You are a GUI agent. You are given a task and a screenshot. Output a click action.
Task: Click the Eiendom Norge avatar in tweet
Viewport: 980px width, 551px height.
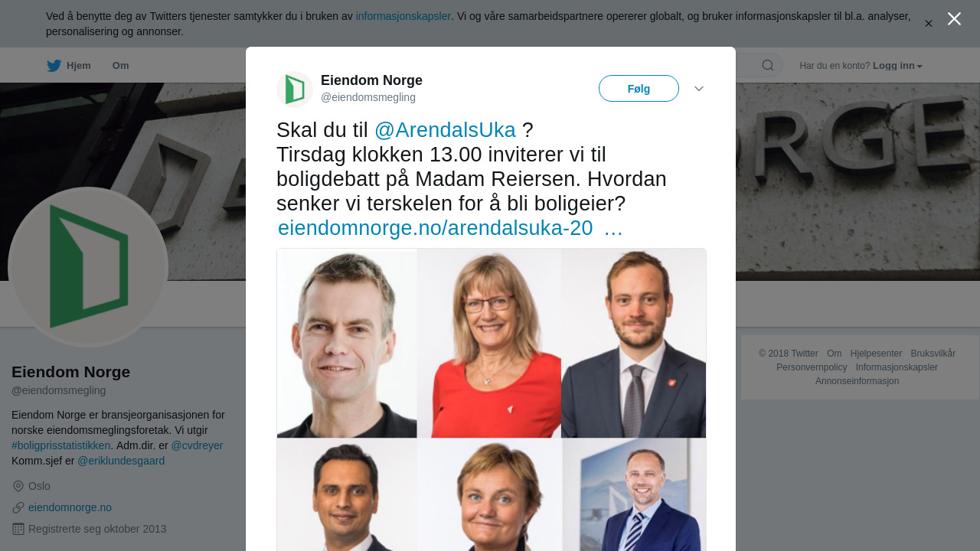(295, 90)
